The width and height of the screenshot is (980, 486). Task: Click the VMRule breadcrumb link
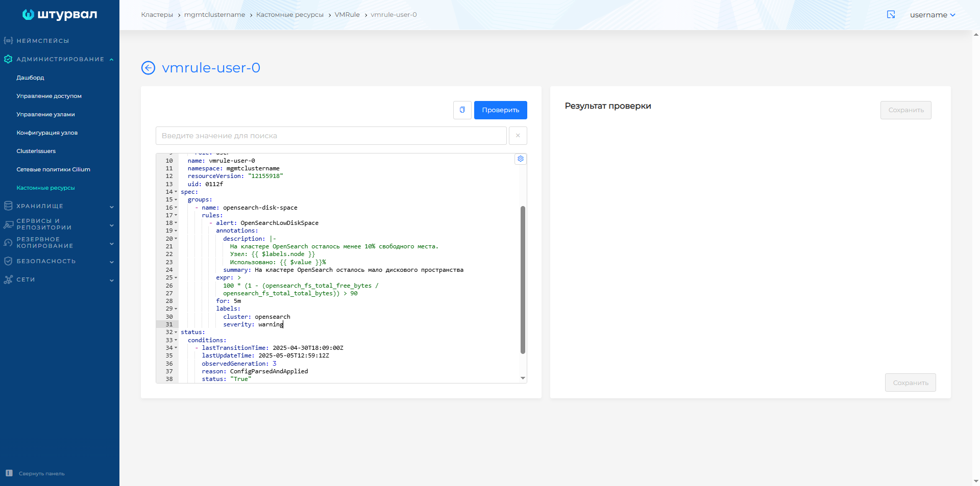(347, 15)
